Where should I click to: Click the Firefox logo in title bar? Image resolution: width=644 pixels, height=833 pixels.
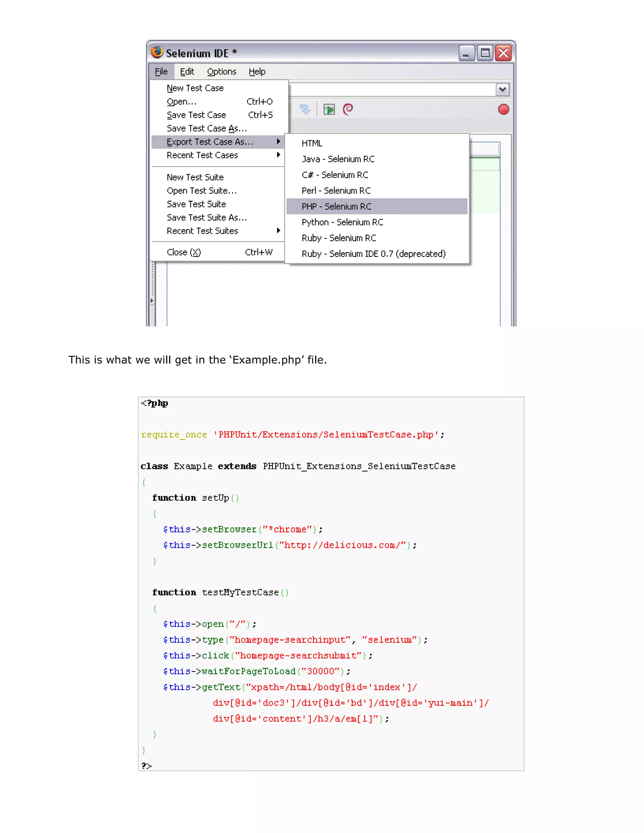pos(157,52)
